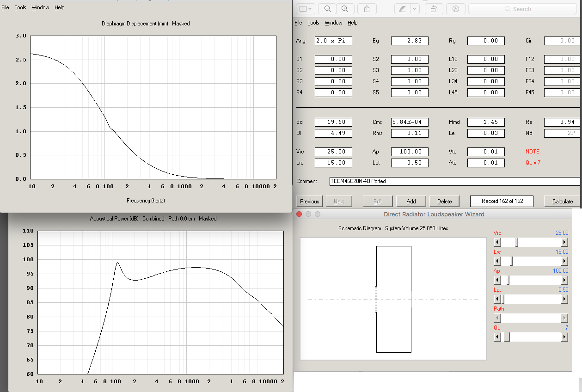Select the Rms field showing 0.11
Image resolution: width=582 pixels, height=392 pixels.
tap(410, 133)
